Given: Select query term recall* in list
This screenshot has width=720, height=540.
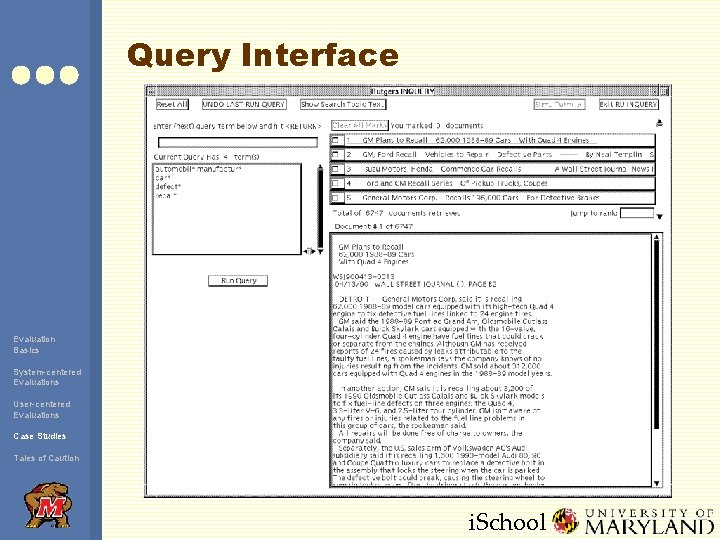Looking at the screenshot, I should click(x=166, y=196).
